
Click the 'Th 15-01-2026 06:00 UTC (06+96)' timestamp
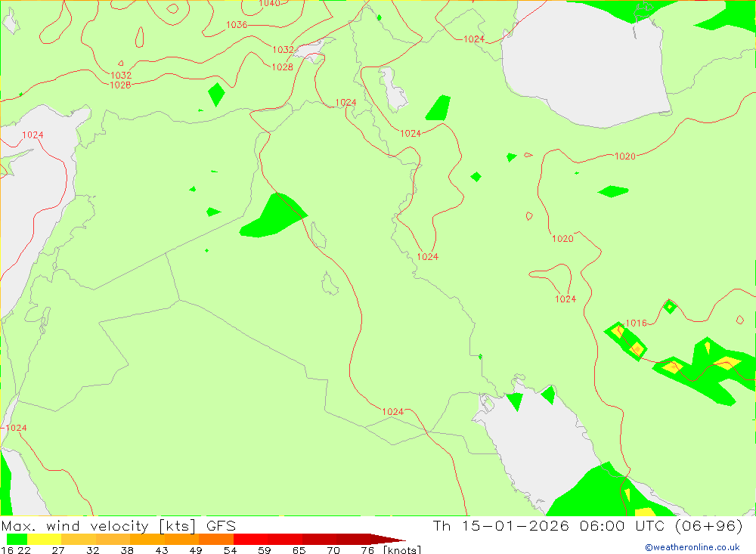pyautogui.click(x=587, y=525)
